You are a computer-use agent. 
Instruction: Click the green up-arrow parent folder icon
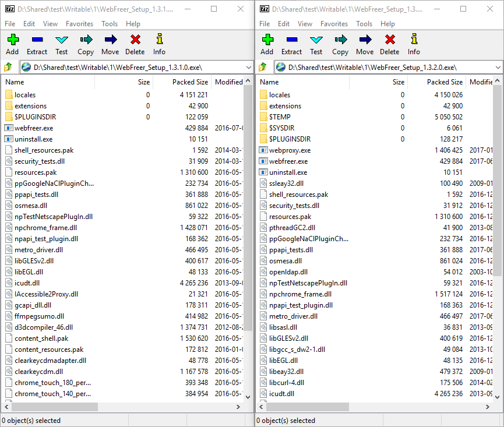(8, 66)
